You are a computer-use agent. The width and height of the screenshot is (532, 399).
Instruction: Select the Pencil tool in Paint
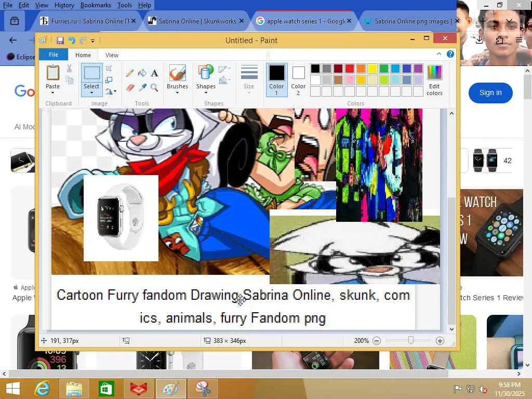(x=129, y=73)
